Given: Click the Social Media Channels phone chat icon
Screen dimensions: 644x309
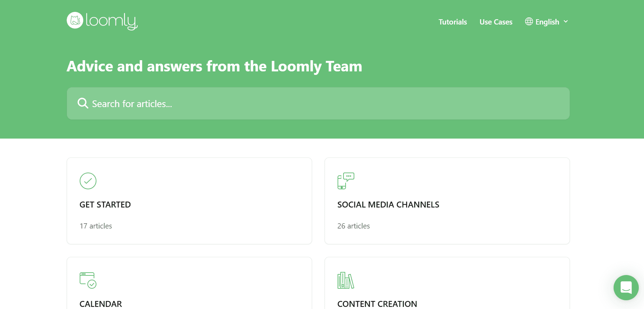Looking at the screenshot, I should coord(346,181).
